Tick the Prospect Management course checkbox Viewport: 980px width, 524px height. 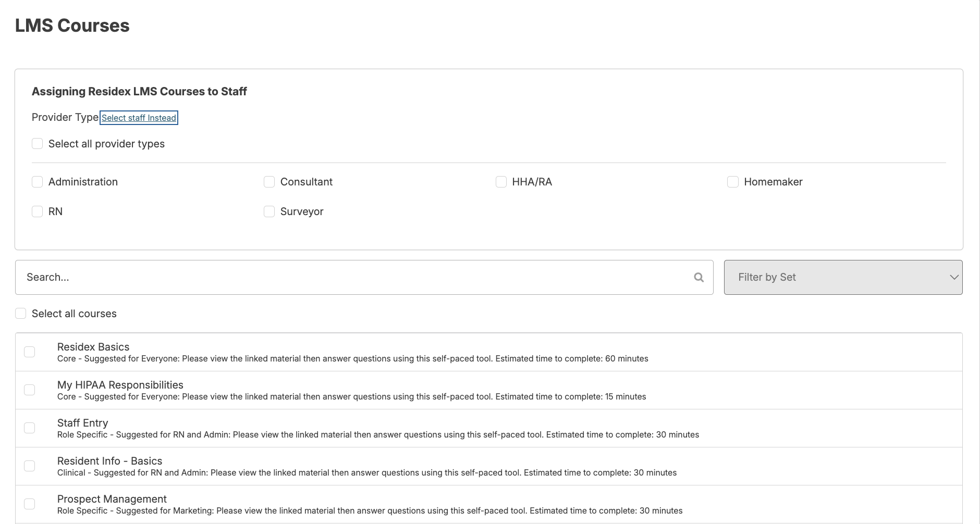[x=30, y=504]
